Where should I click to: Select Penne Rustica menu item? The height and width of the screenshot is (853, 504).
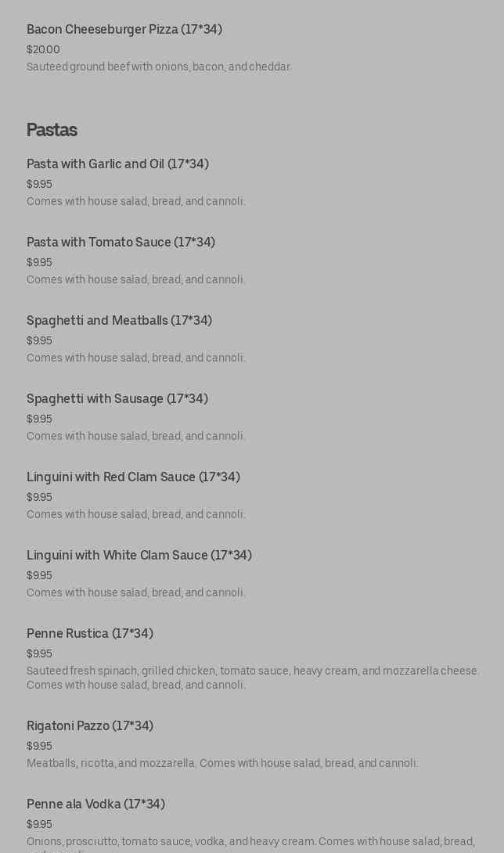click(89, 634)
